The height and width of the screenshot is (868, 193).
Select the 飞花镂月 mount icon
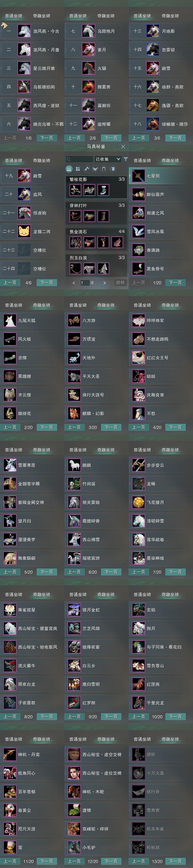(x=138, y=502)
